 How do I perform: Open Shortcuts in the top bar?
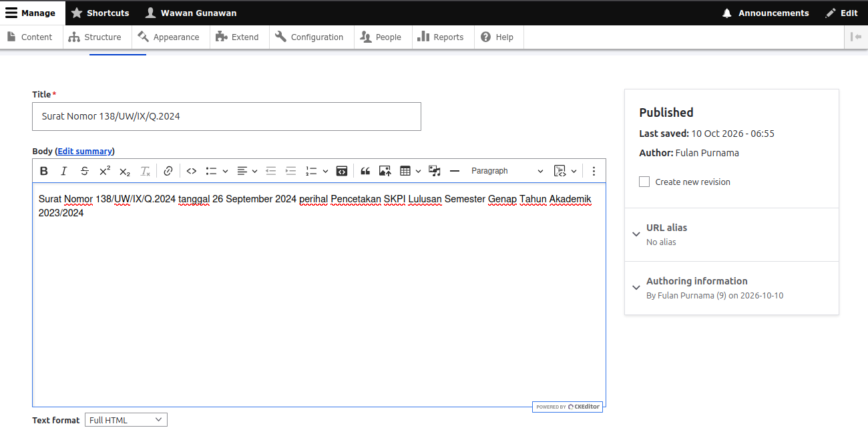[101, 13]
